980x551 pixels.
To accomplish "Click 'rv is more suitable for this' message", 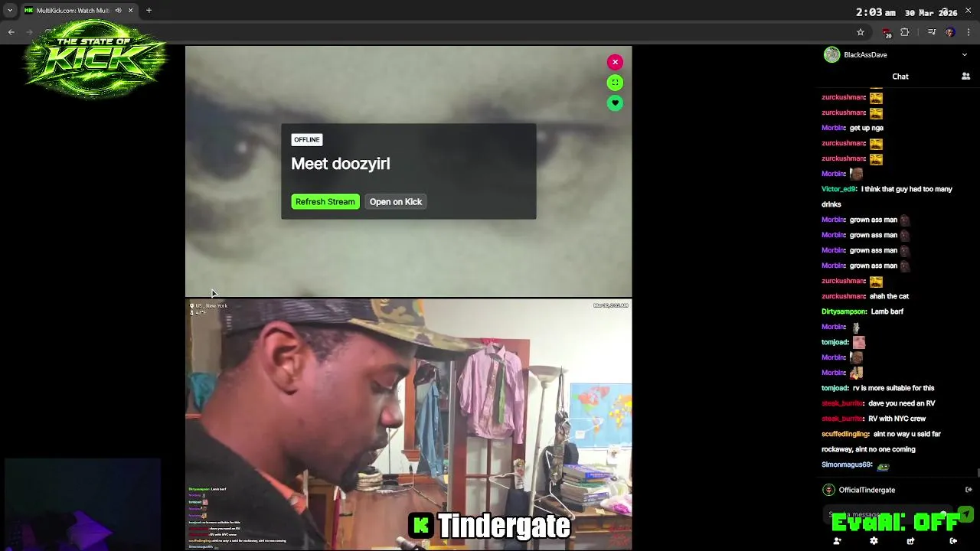I will click(893, 388).
